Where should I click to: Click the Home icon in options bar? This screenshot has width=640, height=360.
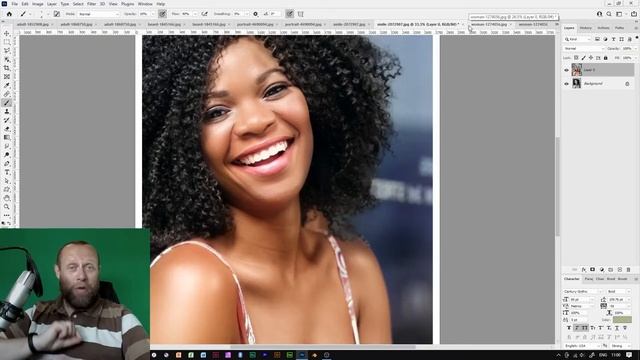pyautogui.click(x=9, y=14)
